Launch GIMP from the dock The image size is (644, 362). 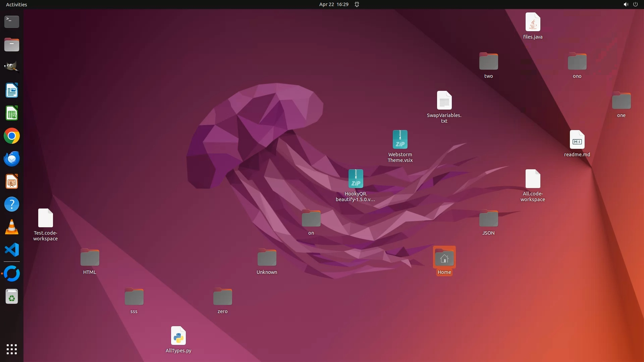coord(12,67)
